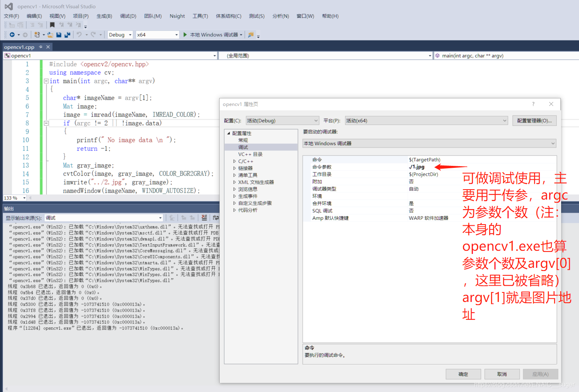Click the Redo arrow icon

93,35
